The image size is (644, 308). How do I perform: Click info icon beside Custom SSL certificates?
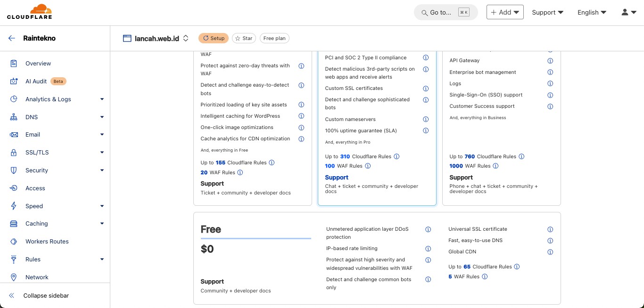pos(426,89)
